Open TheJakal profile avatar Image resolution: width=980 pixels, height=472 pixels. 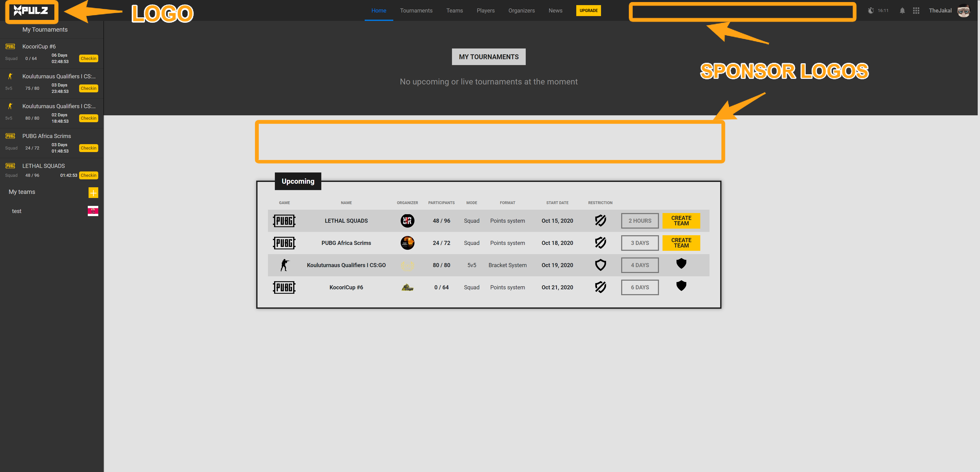(964, 11)
